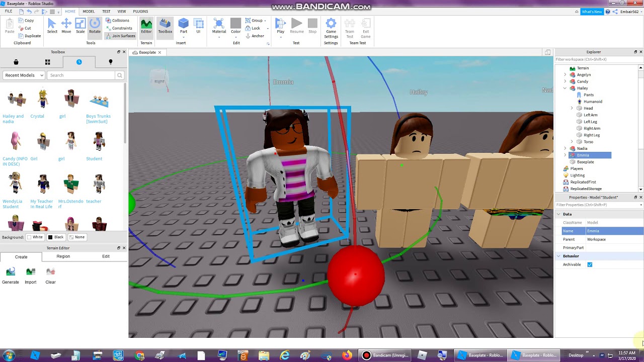Open Chrome from the taskbar
Image resolution: width=644 pixels, height=362 pixels.
click(x=140, y=355)
